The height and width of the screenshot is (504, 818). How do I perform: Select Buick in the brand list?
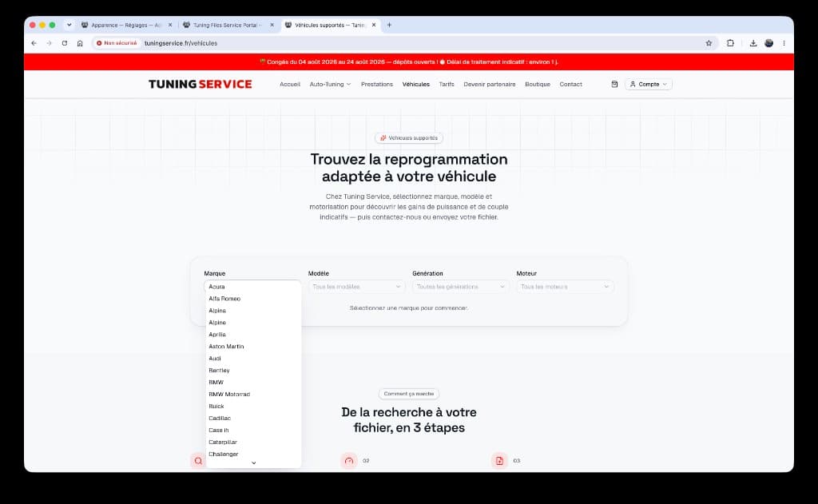pos(253,407)
